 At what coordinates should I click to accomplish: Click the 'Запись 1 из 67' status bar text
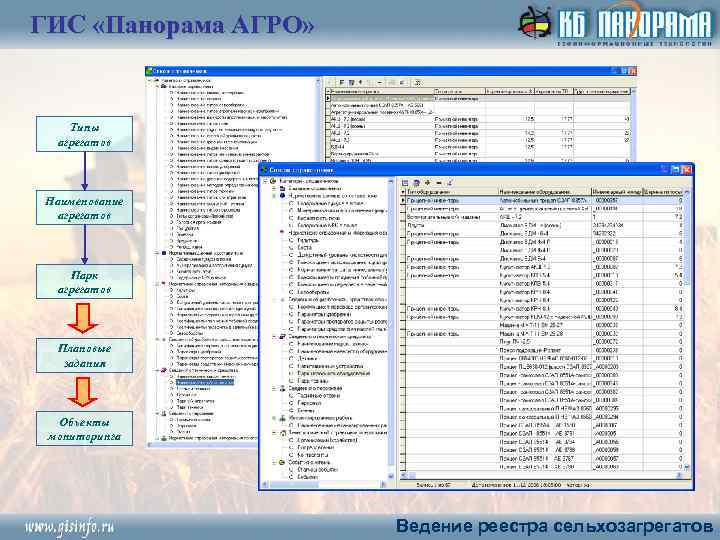coord(433,485)
